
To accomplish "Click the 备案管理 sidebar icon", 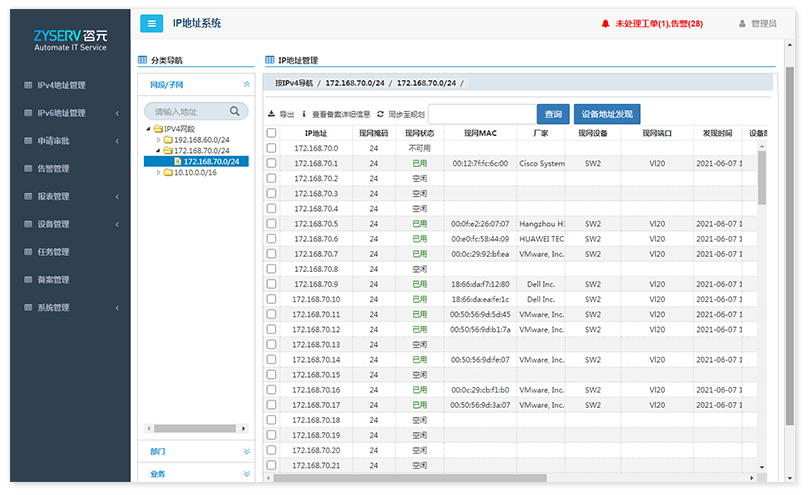I will tap(28, 280).
